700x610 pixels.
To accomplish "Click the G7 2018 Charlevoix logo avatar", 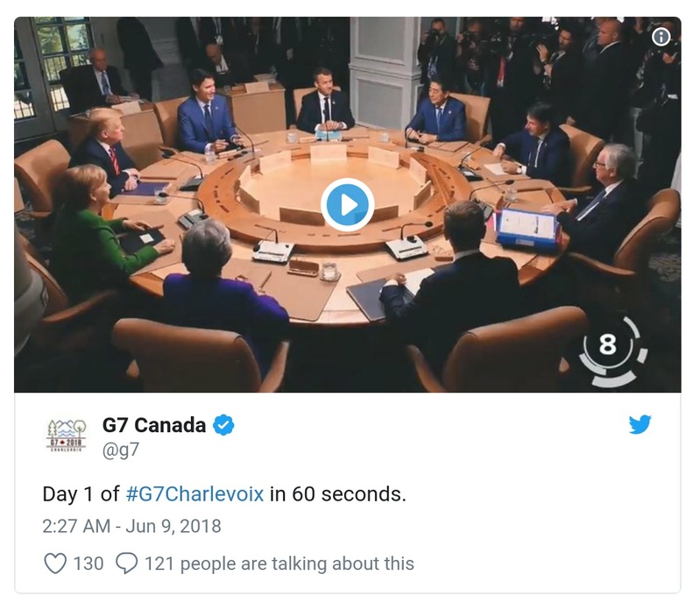I will pyautogui.click(x=67, y=436).
